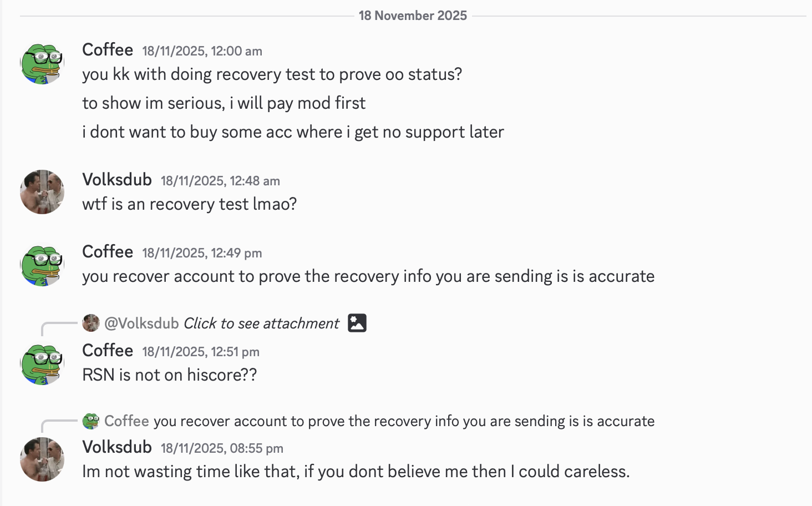
Task: Click @Volksdub mention in reply preview
Action: tap(141, 323)
